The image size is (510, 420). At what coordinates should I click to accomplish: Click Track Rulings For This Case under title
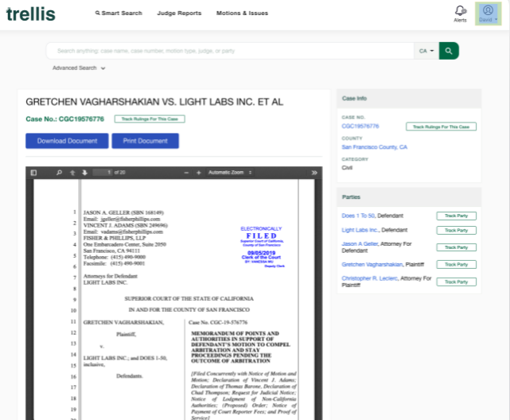[150, 119]
